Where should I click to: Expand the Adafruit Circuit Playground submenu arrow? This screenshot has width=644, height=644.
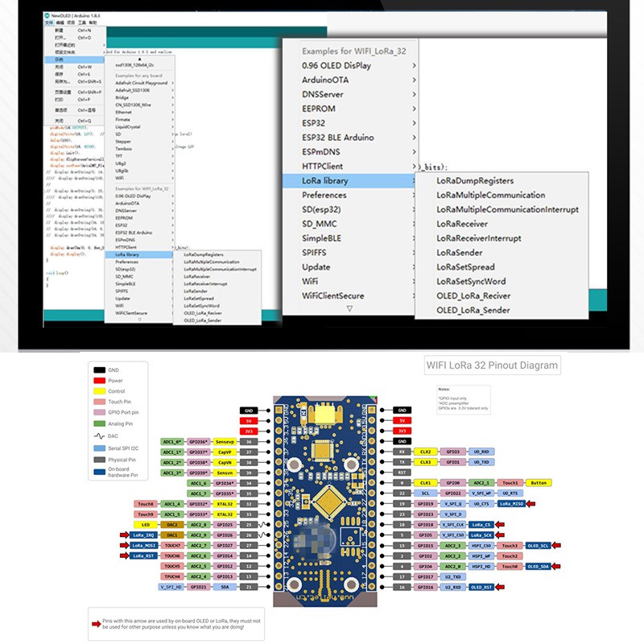(x=172, y=83)
